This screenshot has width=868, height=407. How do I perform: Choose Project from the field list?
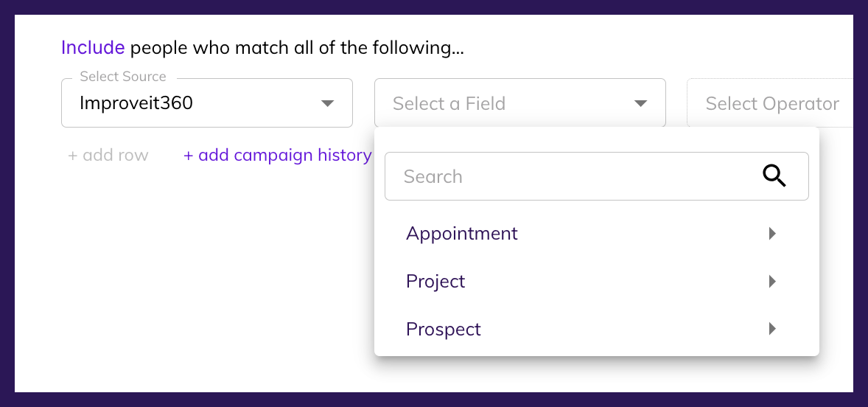pos(435,282)
